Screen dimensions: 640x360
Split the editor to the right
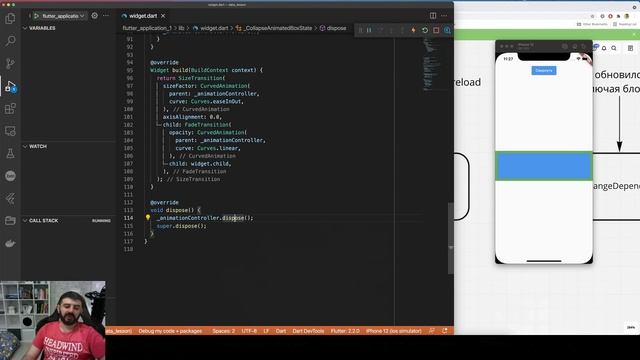click(x=433, y=16)
